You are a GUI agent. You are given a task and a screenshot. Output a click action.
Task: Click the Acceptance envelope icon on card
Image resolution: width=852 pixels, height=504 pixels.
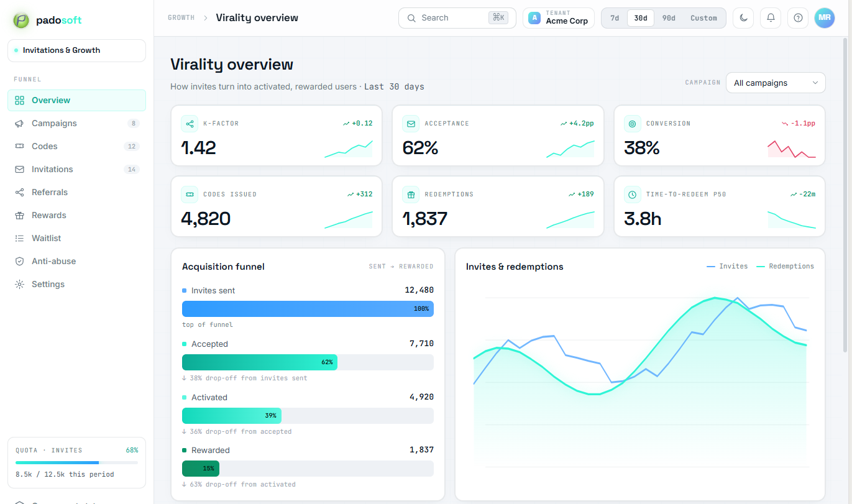pos(411,124)
